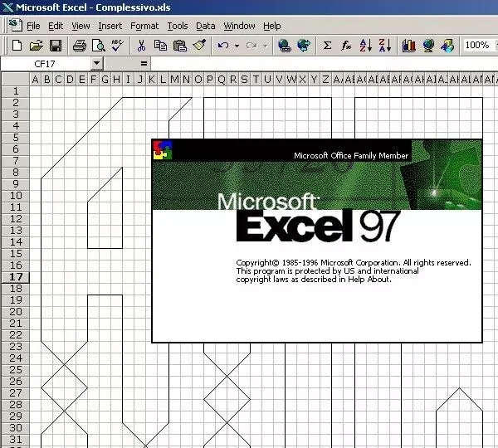
Task: Select column M header
Action: click(174, 80)
